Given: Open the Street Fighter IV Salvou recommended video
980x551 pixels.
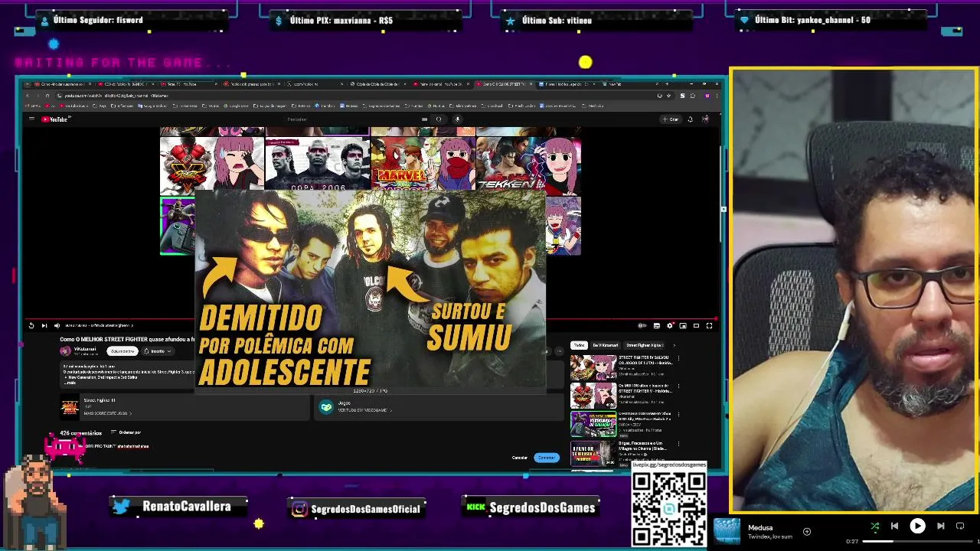Looking at the screenshot, I should point(593,367).
